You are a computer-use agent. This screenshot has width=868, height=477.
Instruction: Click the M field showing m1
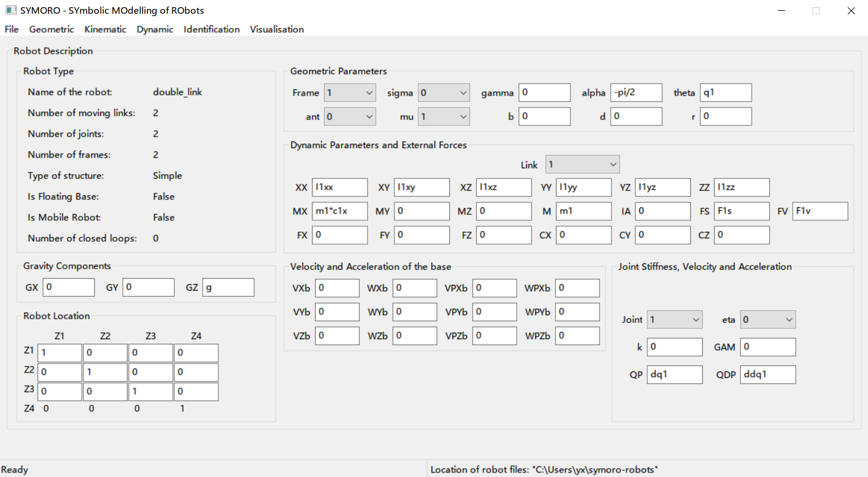point(583,211)
